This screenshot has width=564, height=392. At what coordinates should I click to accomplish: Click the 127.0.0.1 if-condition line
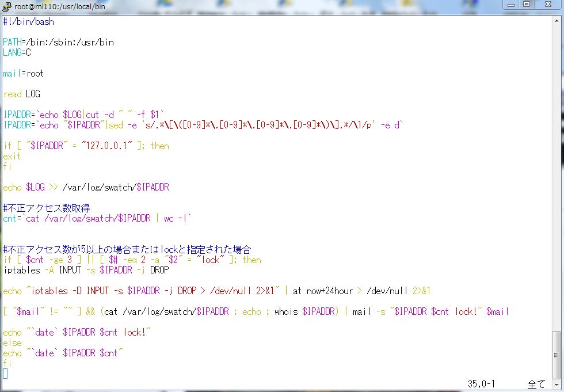[x=86, y=146]
